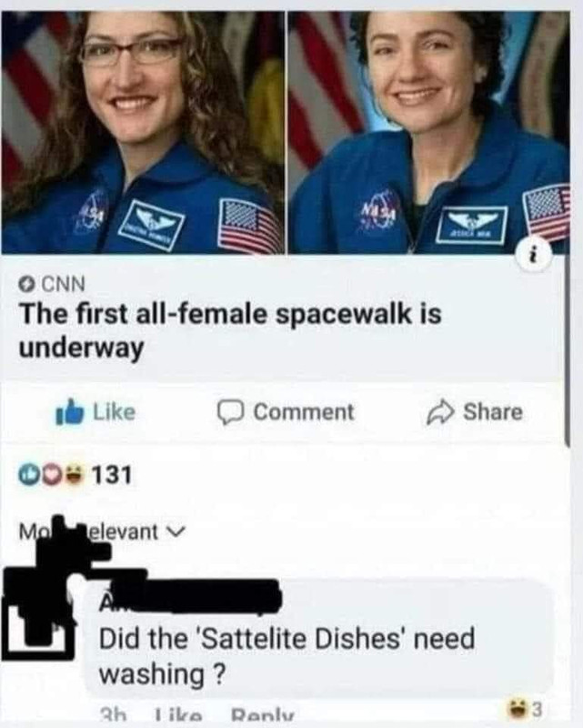Open the left astronaut photo with glasses
This screenshot has height=728, width=583.
pyautogui.click(x=143, y=132)
